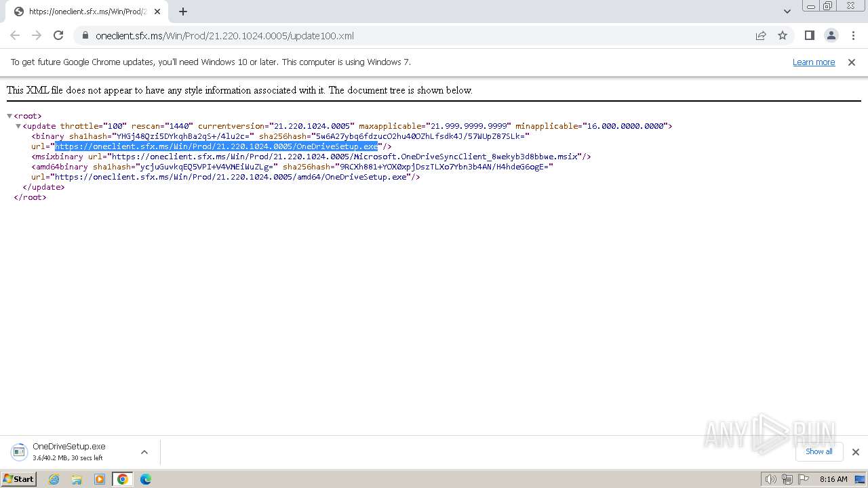View site information lock icon

tap(85, 36)
